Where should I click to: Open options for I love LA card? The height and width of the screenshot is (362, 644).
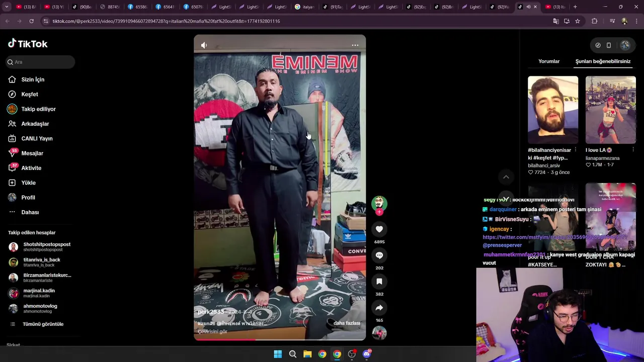click(633, 150)
